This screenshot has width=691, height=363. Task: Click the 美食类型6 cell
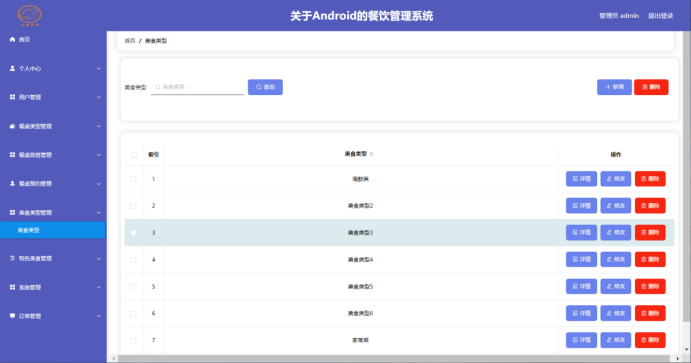[x=360, y=314]
